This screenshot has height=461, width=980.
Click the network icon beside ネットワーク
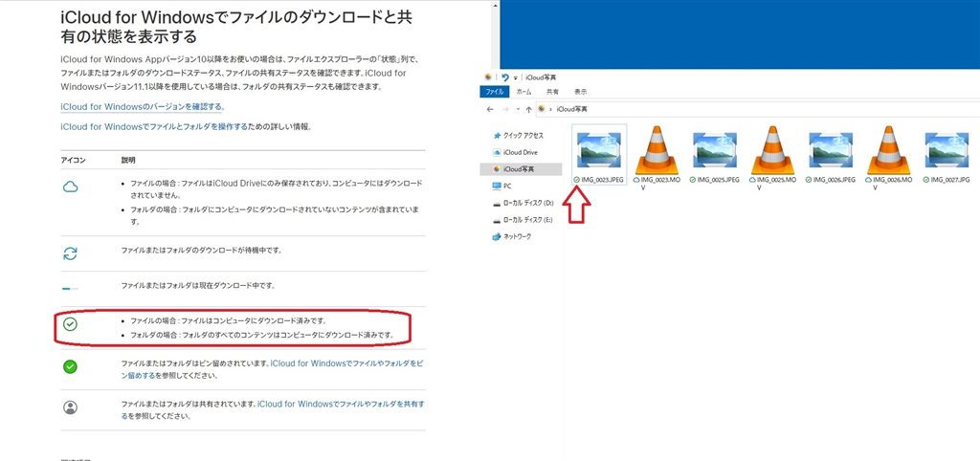pyautogui.click(x=497, y=237)
